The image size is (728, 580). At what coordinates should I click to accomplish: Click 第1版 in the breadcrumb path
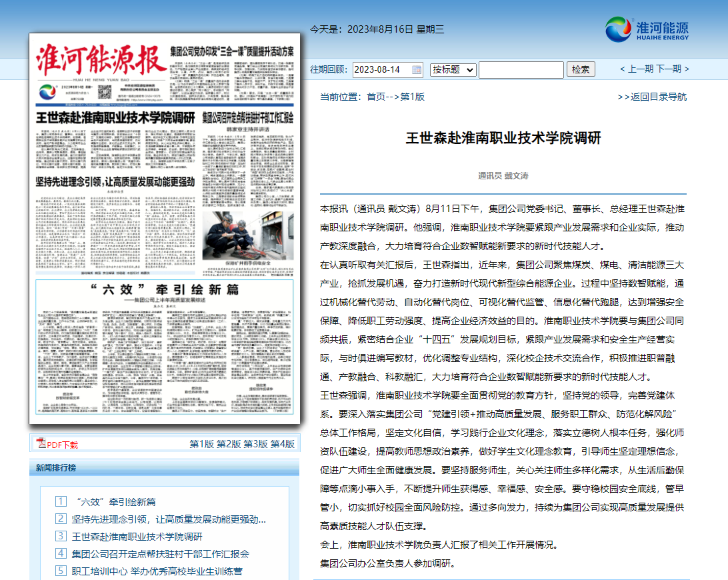tap(412, 97)
